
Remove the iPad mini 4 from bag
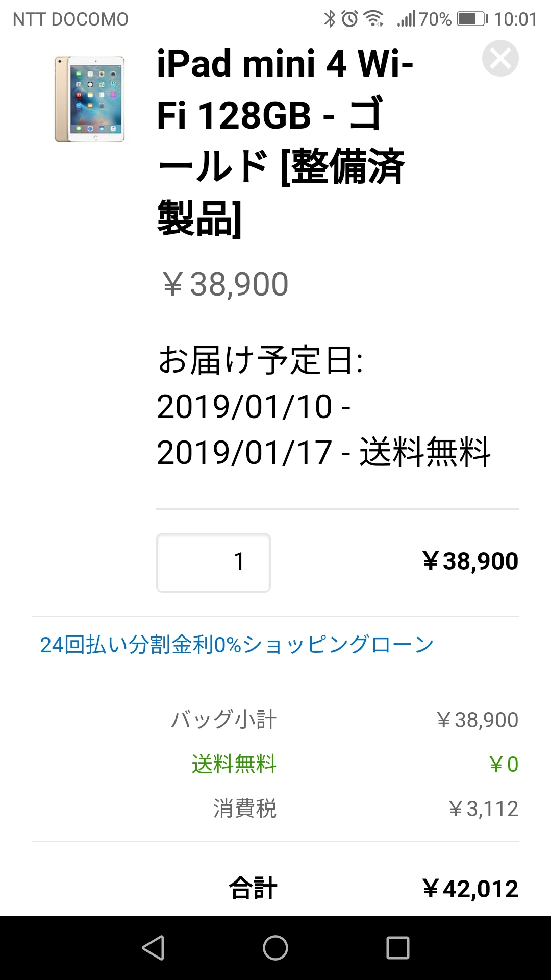[x=500, y=58]
